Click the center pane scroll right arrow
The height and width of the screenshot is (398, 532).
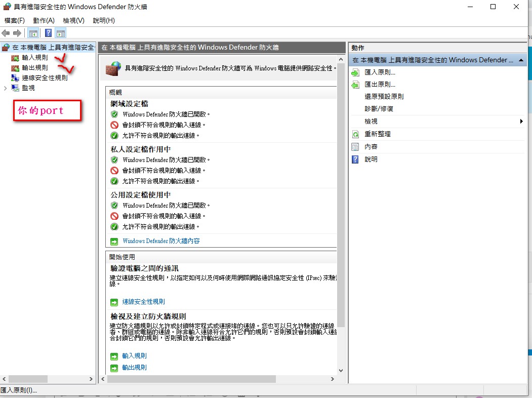coord(333,379)
